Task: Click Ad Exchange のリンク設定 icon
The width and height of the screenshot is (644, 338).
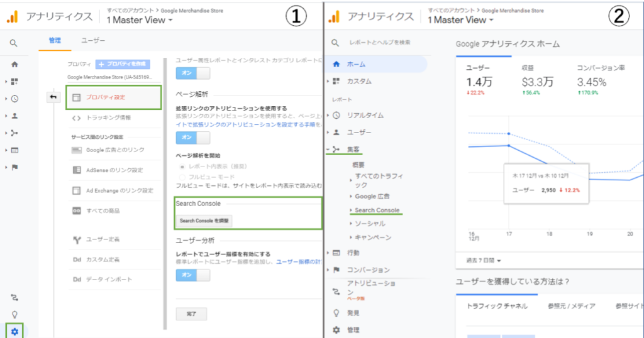Action: (77, 190)
